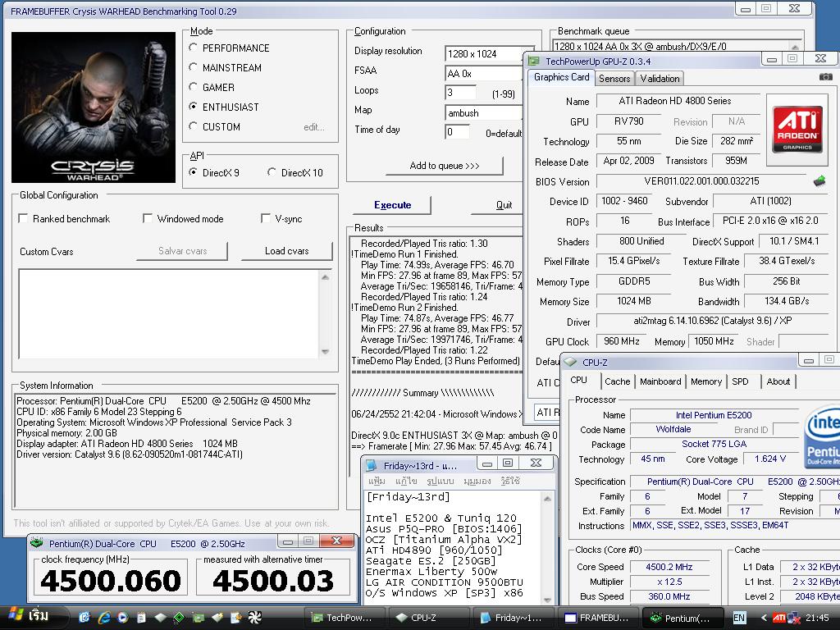Click the GPU-Z title bar icon
This screenshot has height=630, width=840.
point(533,61)
